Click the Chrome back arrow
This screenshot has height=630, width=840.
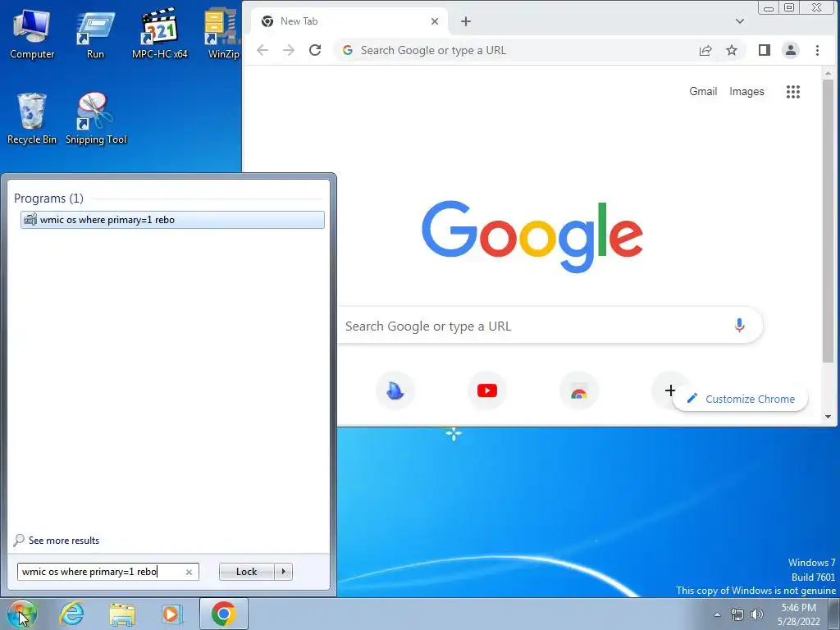coord(262,50)
